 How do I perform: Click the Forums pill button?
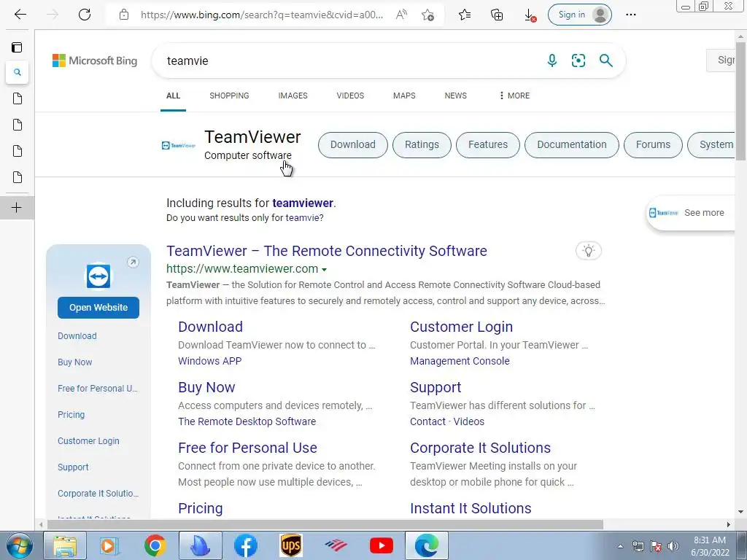(653, 145)
